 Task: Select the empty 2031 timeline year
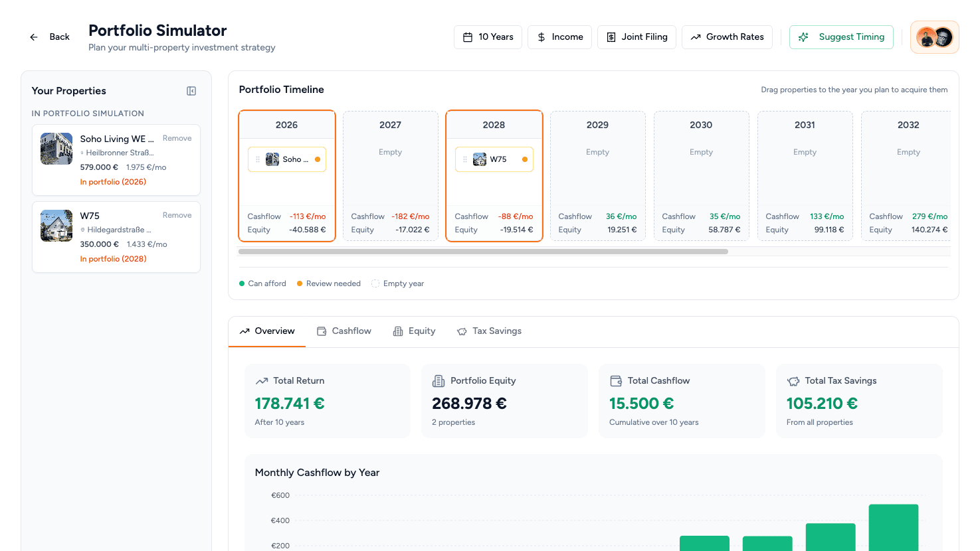tap(805, 176)
